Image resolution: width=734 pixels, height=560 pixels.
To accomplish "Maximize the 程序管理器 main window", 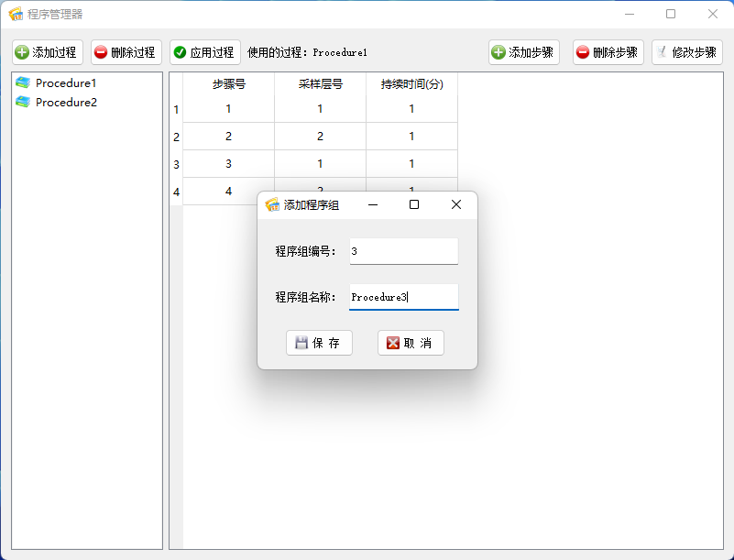I will coord(671,14).
